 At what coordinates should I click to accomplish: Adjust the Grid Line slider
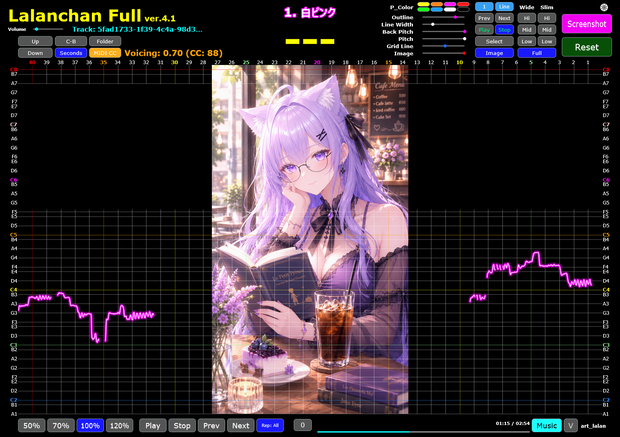click(x=444, y=46)
